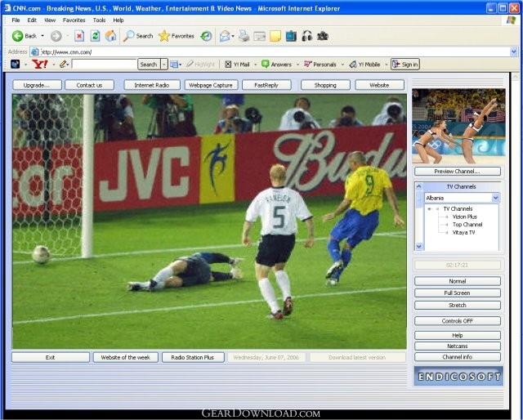Screen dimensions: 523x420
Task: Click the address bar URL field
Action: click(275, 51)
